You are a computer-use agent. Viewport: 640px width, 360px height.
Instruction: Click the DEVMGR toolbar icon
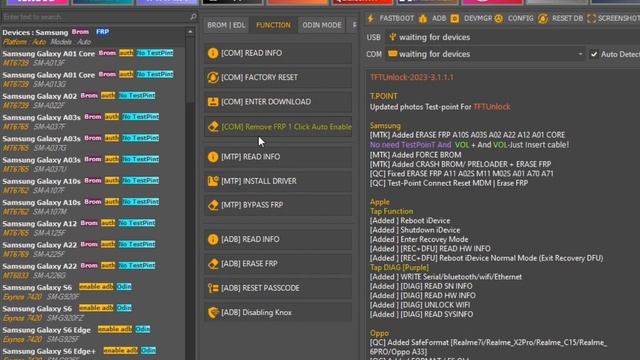[x=455, y=18]
